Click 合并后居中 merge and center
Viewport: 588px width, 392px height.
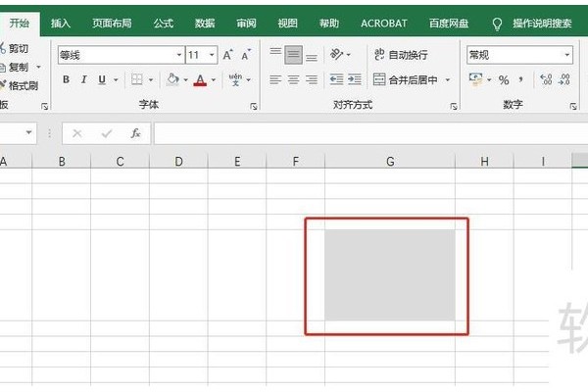(x=406, y=80)
